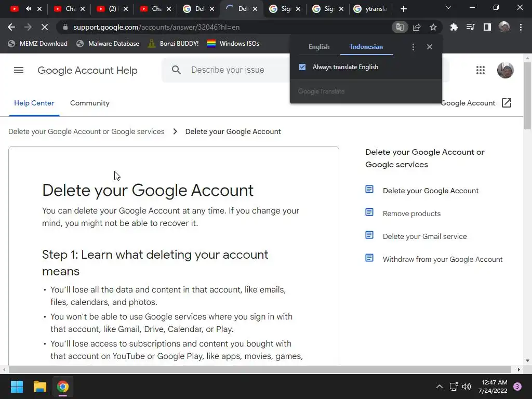Bookmark this page with star icon
The width and height of the screenshot is (532, 399).
click(433, 27)
